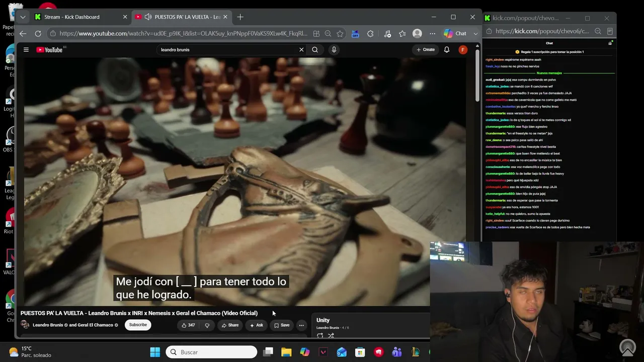Viewport: 644px width, 362px height.
Task: Click the Nuevos mensajes divider in chat
Action: tap(549, 73)
